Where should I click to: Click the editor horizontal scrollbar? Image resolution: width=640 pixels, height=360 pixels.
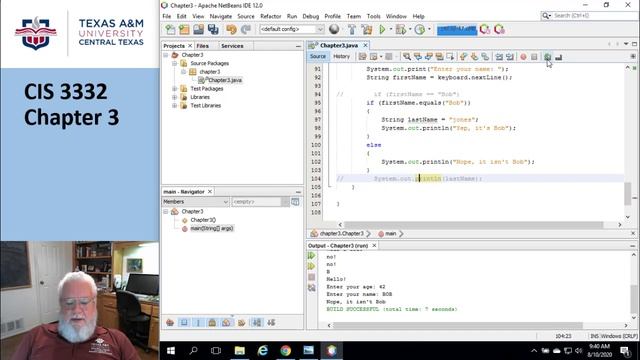pos(473,224)
